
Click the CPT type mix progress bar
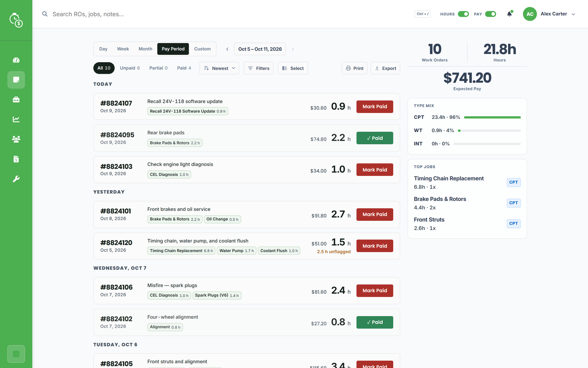click(x=492, y=117)
